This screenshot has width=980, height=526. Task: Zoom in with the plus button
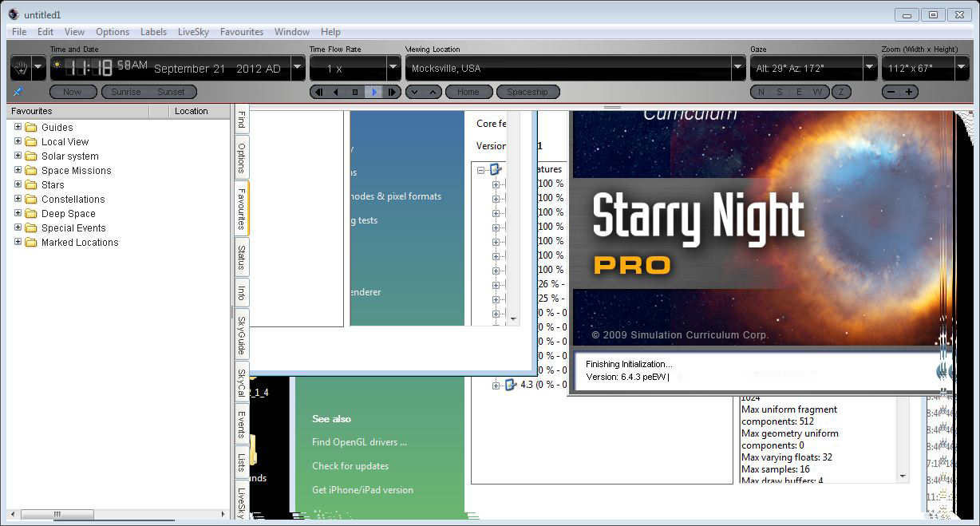coord(908,92)
